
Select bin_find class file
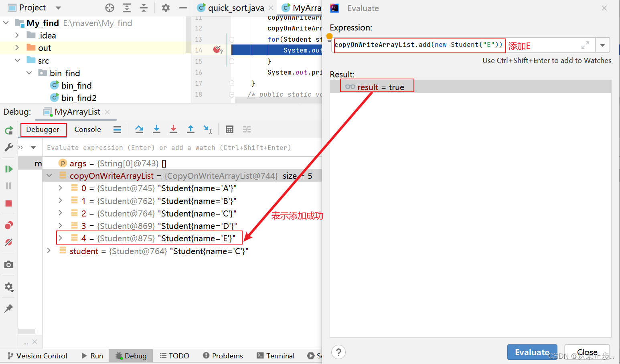pos(76,85)
